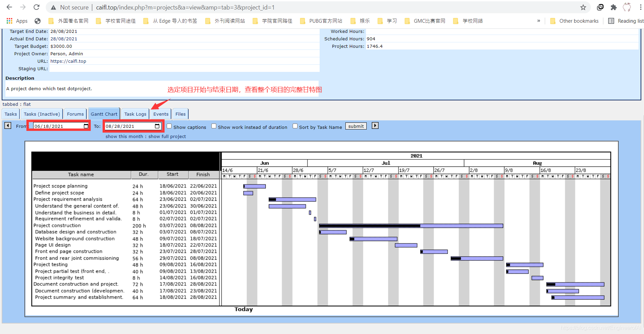
Task: Click the Project construction Gantt bar
Action: tap(411, 225)
